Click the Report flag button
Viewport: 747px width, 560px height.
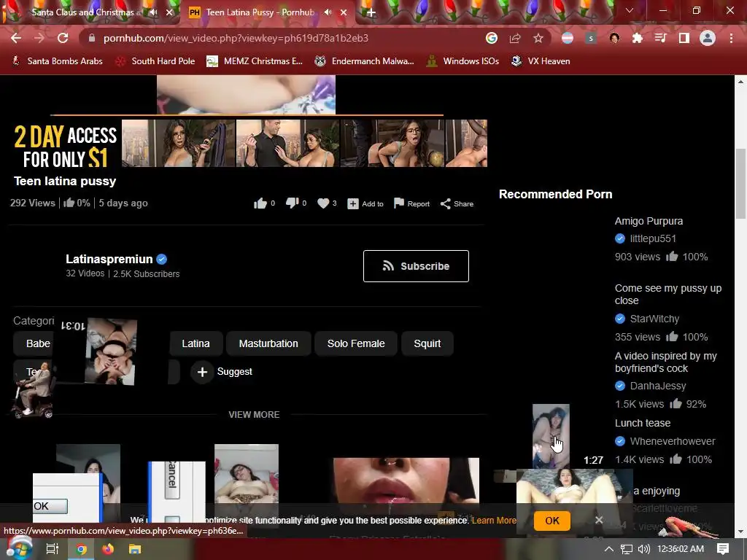(411, 204)
